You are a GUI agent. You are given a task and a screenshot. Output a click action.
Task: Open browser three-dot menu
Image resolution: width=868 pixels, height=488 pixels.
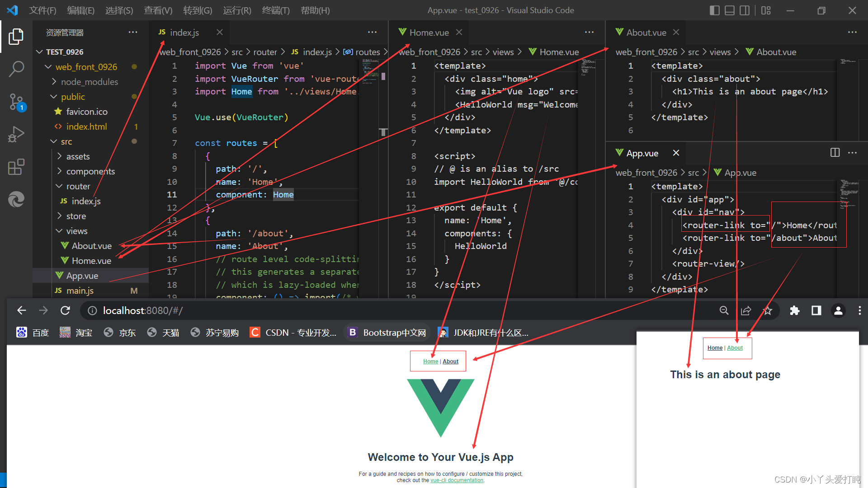point(859,310)
